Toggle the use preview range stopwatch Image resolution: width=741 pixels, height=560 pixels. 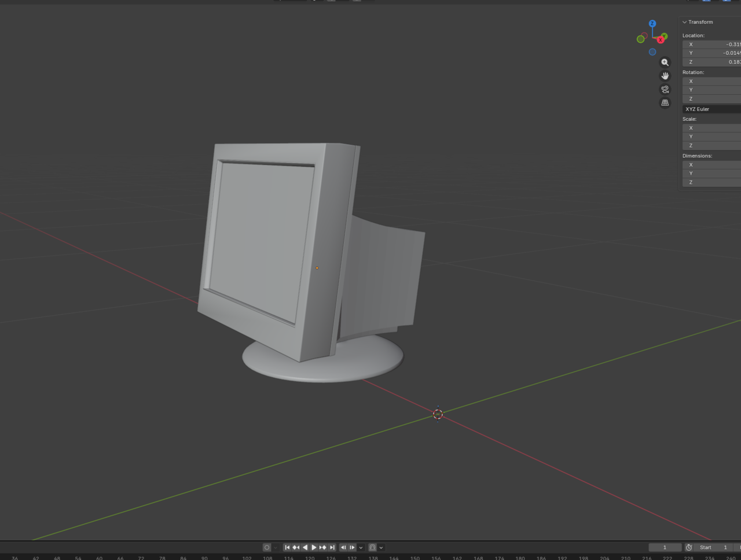(x=689, y=547)
